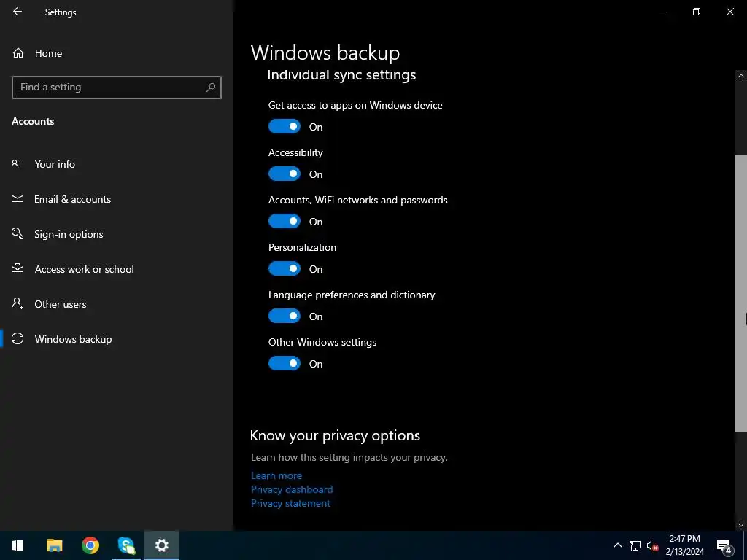Image resolution: width=747 pixels, height=560 pixels.
Task: Open Skype from the taskbar
Action: pos(126,545)
